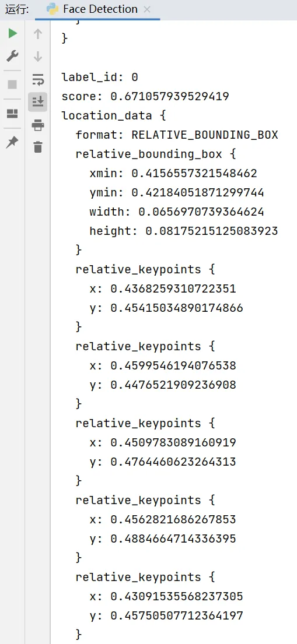Viewport: 297px width, 644px height.
Task: Rerun Face Detection with green play icon
Action: (x=12, y=33)
